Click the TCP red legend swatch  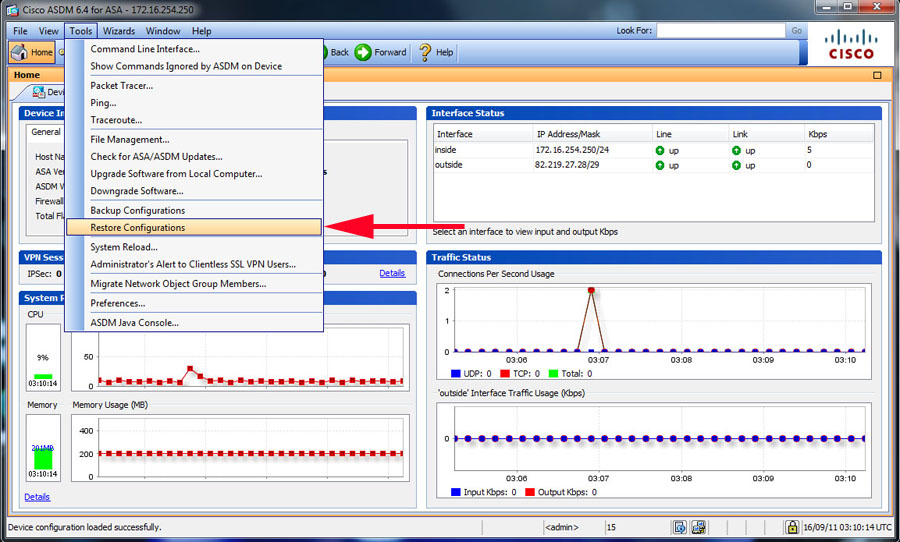tap(505, 374)
